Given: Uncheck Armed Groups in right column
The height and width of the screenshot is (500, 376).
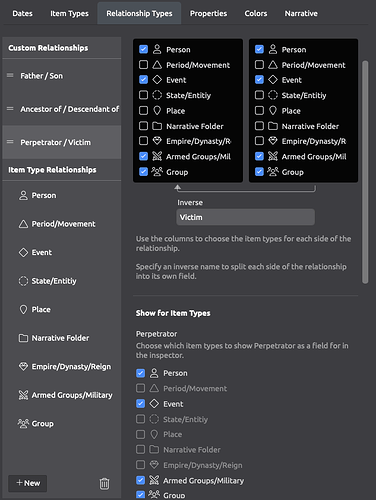Looking at the screenshot, I should point(259,156).
